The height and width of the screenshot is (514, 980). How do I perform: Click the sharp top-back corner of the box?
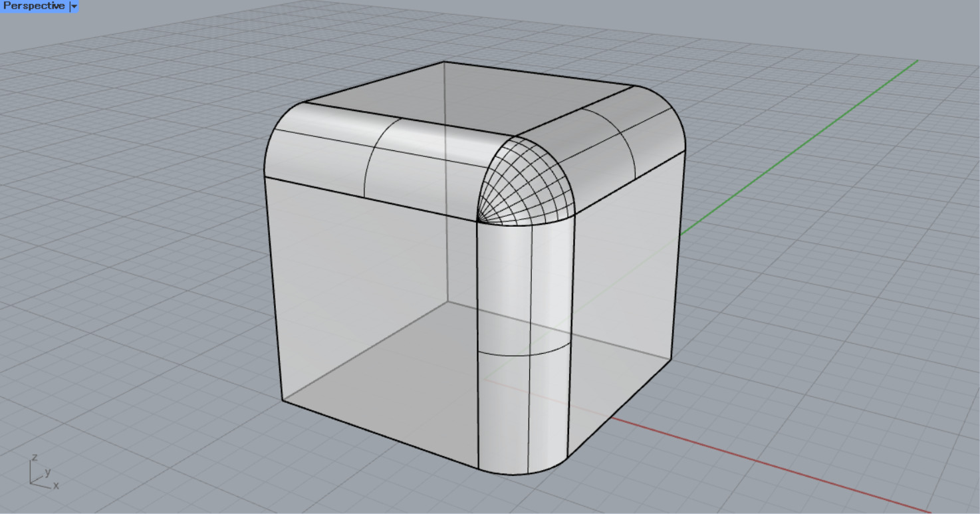[x=444, y=62]
